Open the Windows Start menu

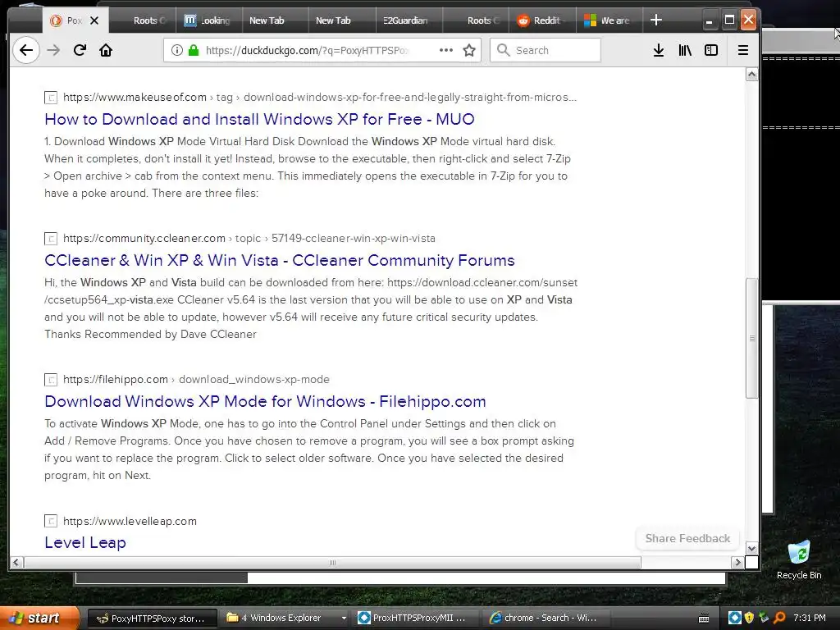[x=39, y=619]
